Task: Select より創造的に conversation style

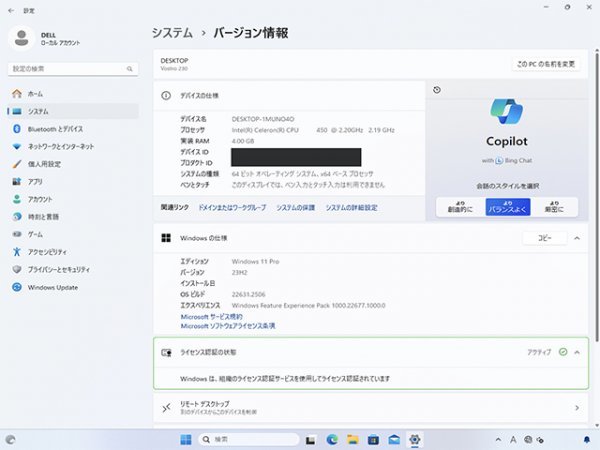Action: point(460,207)
